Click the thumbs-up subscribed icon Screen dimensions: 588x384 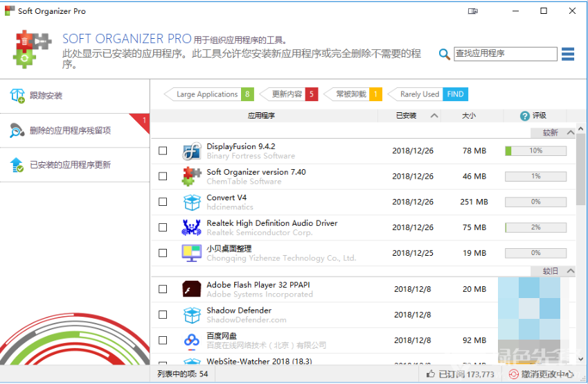point(431,374)
